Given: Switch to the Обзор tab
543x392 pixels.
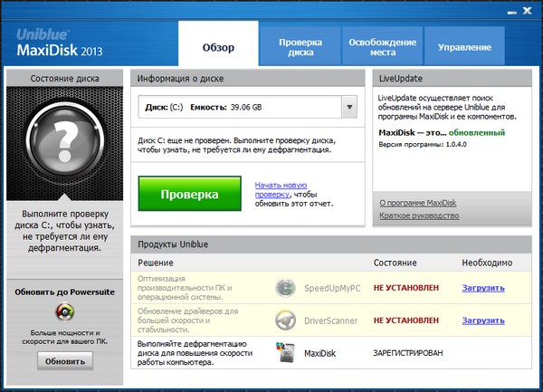Looking at the screenshot, I should 218,47.
